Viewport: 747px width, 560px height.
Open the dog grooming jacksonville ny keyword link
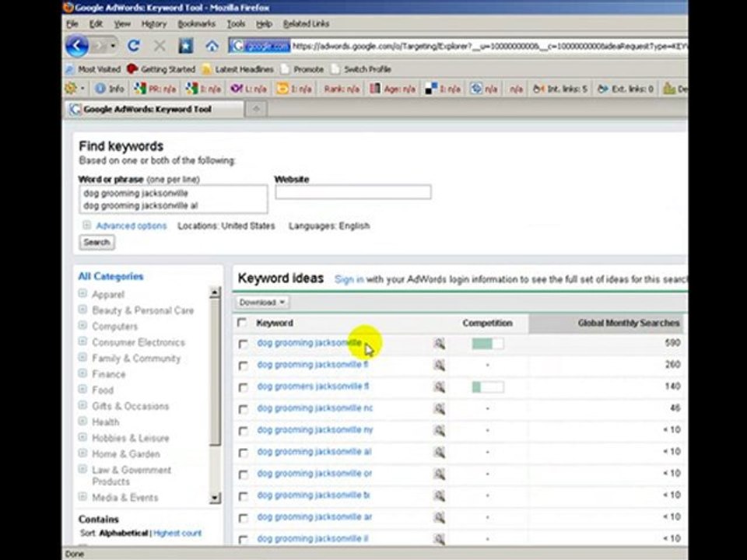point(315,430)
